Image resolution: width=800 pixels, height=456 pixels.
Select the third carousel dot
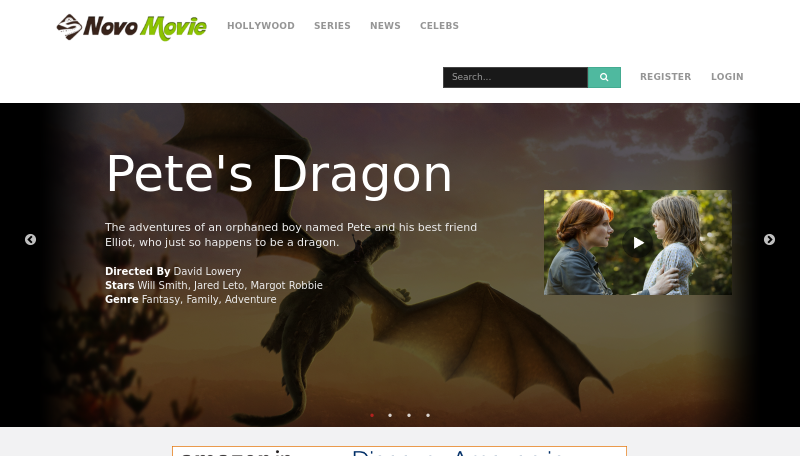[x=409, y=415]
